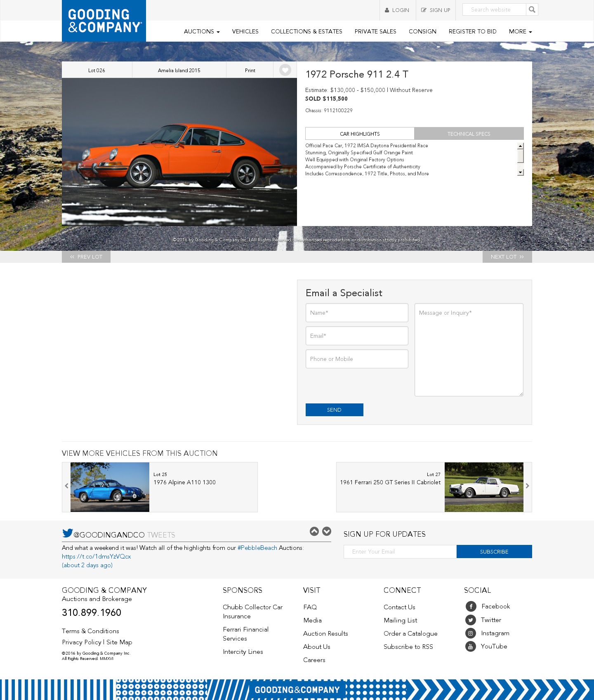Screen dimensions: 594x700
Task: Go to the next vehicle in carousel
Action: coord(527,486)
